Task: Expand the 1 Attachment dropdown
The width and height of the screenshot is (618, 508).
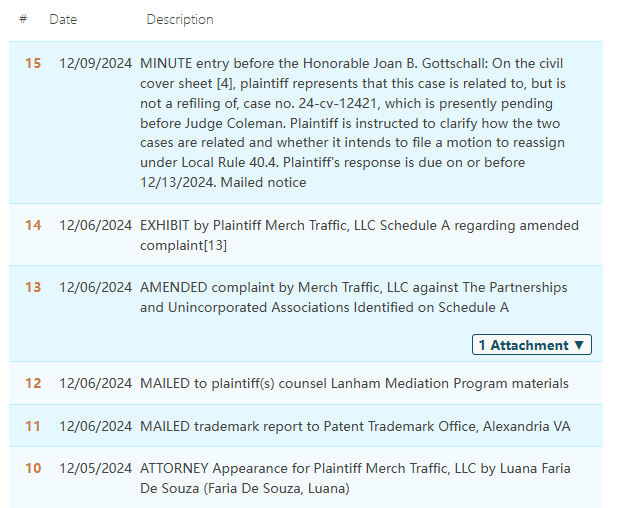Action: (x=531, y=345)
